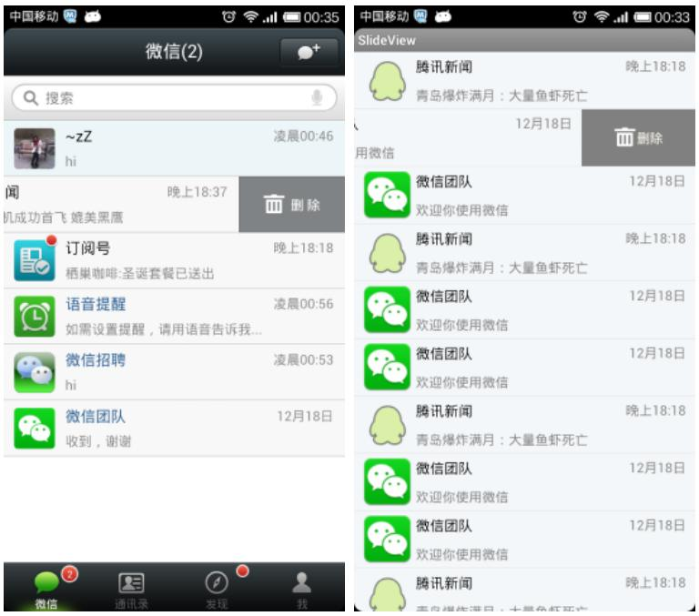Tap the third 腾讯新闻 penguin icon

coord(388,425)
